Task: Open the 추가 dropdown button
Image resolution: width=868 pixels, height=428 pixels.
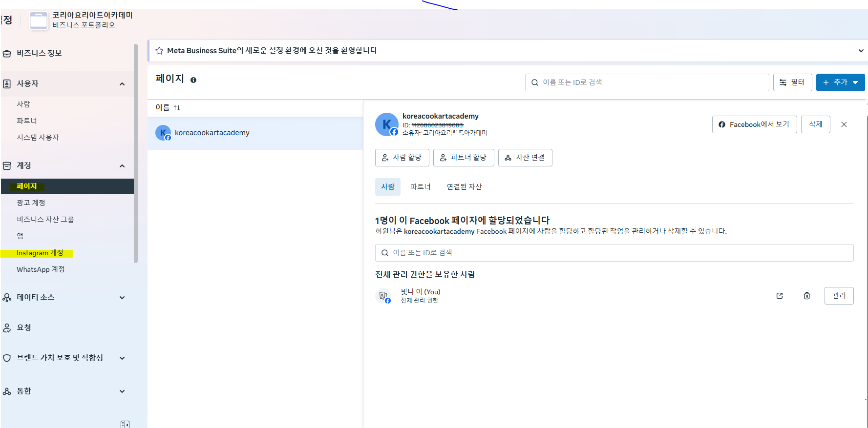Action: [840, 82]
